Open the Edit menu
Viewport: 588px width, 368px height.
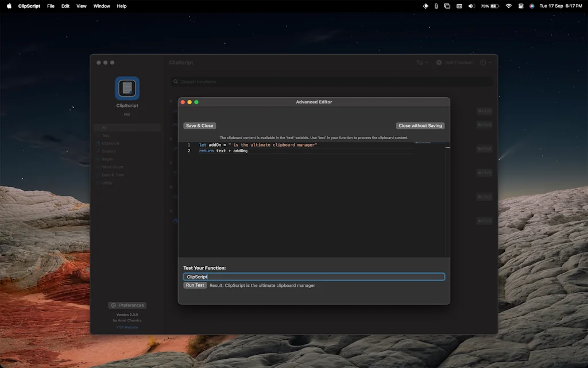click(x=65, y=6)
